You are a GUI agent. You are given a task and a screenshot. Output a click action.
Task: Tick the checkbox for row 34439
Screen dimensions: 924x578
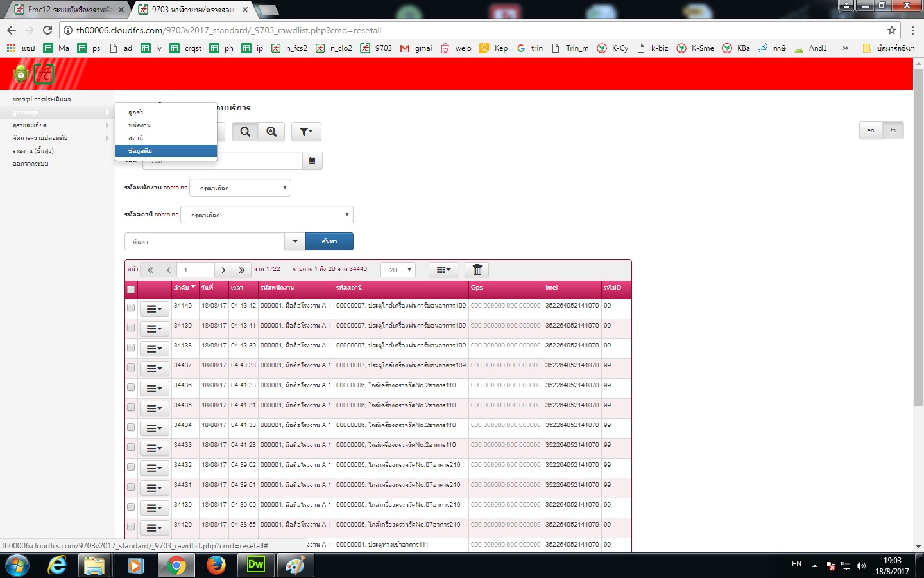tap(131, 328)
